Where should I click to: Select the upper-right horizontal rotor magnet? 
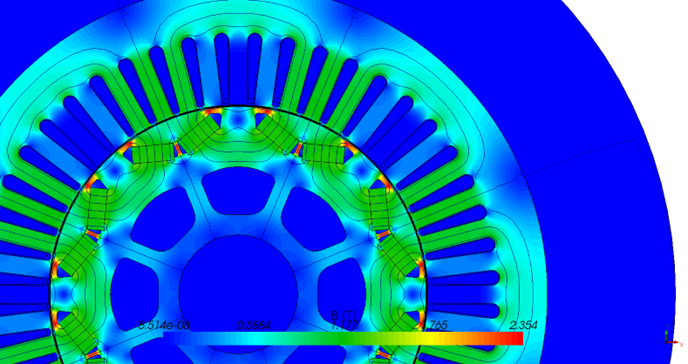[324, 154]
